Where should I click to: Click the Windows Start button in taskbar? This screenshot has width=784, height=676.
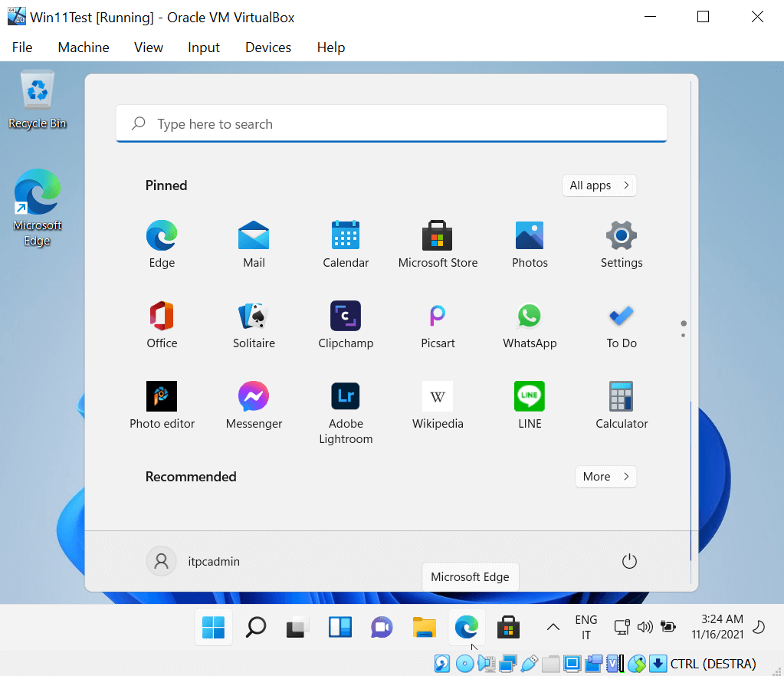(x=214, y=628)
